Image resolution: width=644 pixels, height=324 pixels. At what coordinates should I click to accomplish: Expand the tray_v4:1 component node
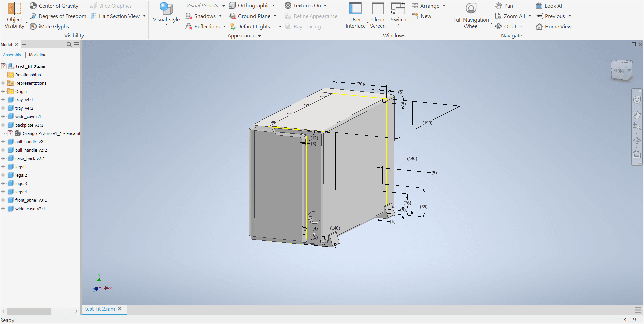pos(3,100)
